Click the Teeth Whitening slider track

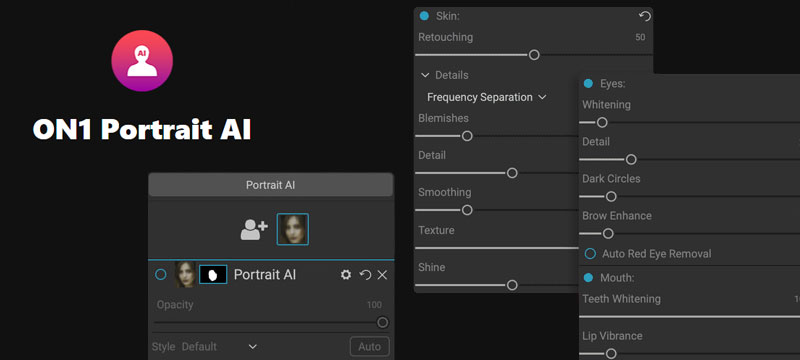690,317
